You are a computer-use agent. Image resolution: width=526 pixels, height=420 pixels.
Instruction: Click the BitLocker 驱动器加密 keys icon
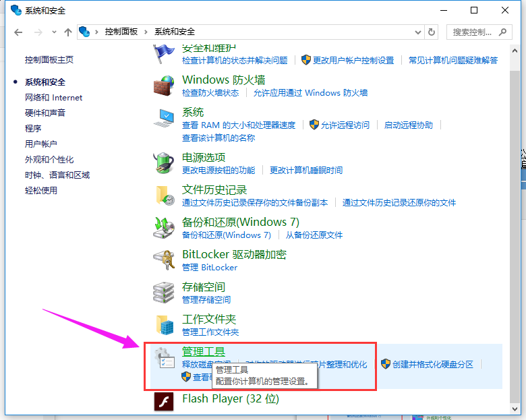(164, 260)
